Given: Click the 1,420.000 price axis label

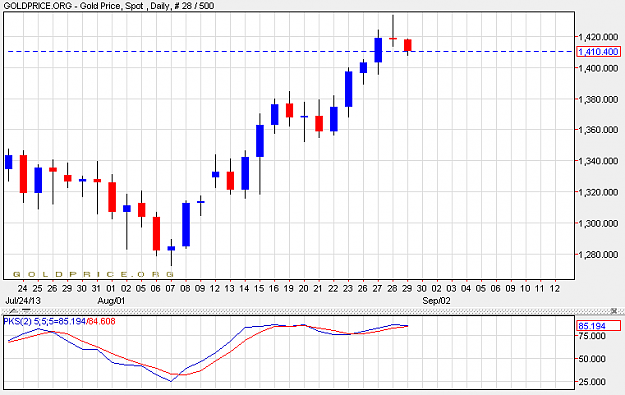Looking at the screenshot, I should coord(598,37).
